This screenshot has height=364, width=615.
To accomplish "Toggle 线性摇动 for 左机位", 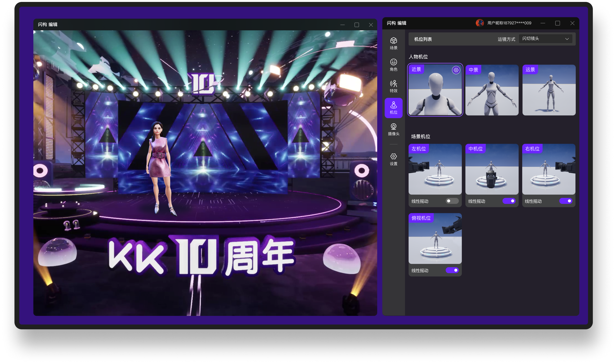I will pos(452,201).
